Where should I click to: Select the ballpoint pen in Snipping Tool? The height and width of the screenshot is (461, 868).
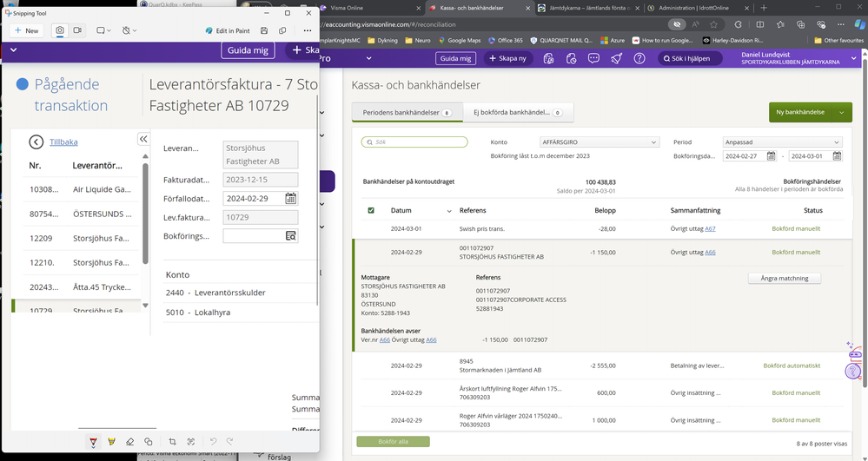(93, 442)
